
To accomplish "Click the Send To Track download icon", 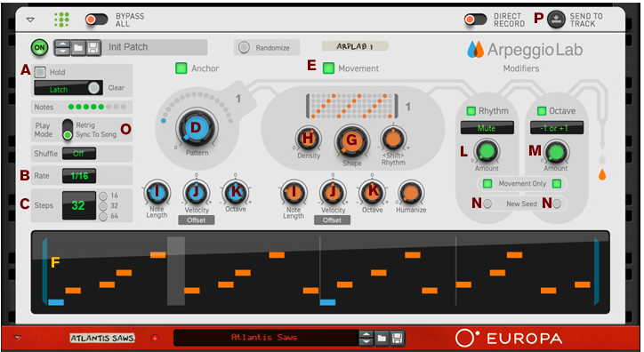I will (x=556, y=20).
